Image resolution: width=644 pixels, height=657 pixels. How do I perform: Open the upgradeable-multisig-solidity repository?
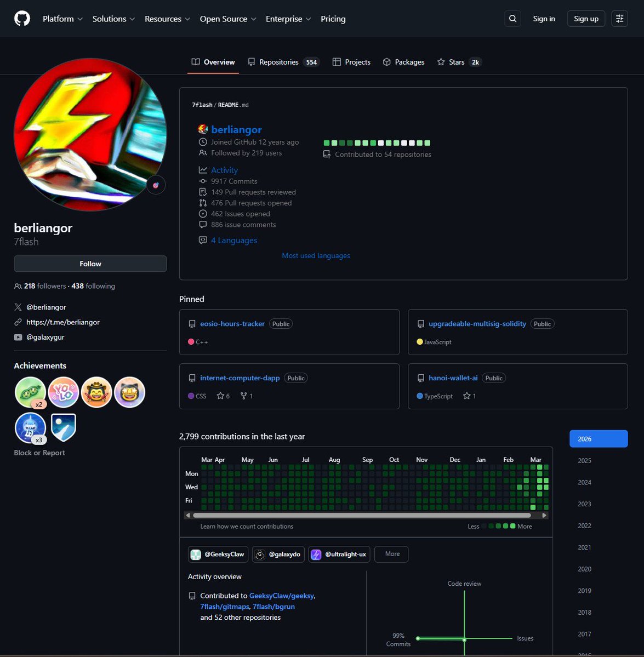[x=477, y=324]
